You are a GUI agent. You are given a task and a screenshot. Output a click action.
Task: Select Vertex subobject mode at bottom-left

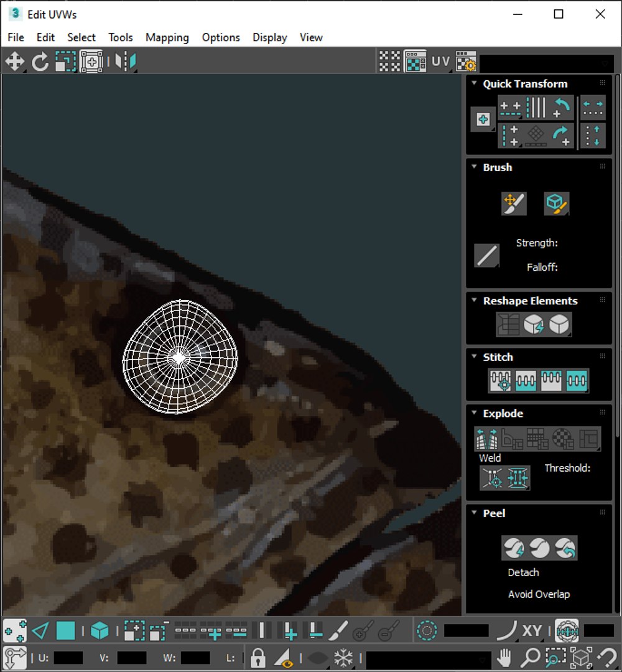[x=14, y=631]
